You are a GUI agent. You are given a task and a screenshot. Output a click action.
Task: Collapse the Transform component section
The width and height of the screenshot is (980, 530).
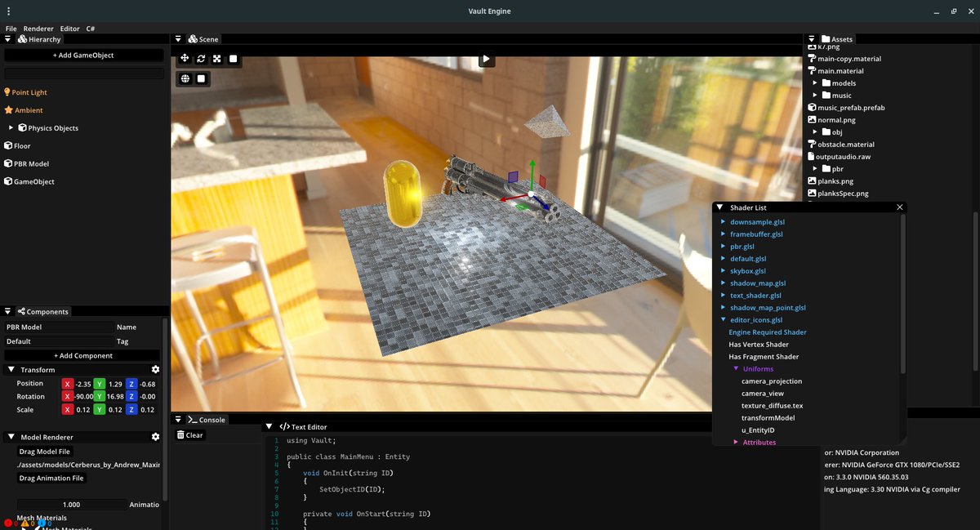[10, 370]
